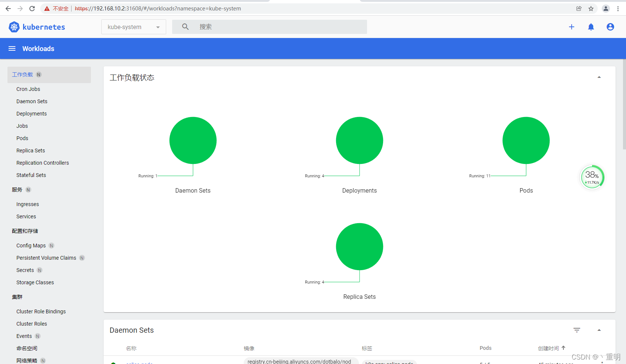The height and width of the screenshot is (364, 626).
Task: Click the 名称 column header
Action: 131,348
